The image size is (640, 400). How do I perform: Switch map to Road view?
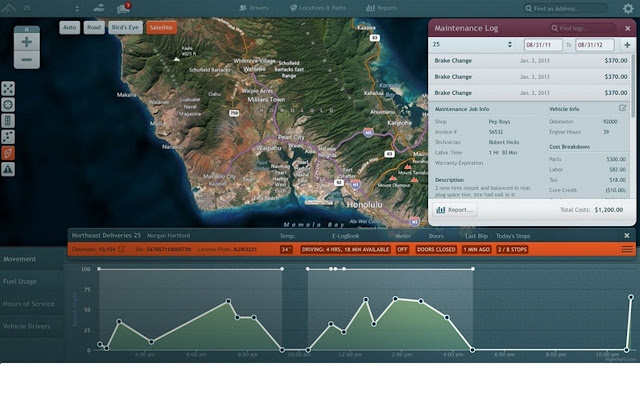point(93,28)
